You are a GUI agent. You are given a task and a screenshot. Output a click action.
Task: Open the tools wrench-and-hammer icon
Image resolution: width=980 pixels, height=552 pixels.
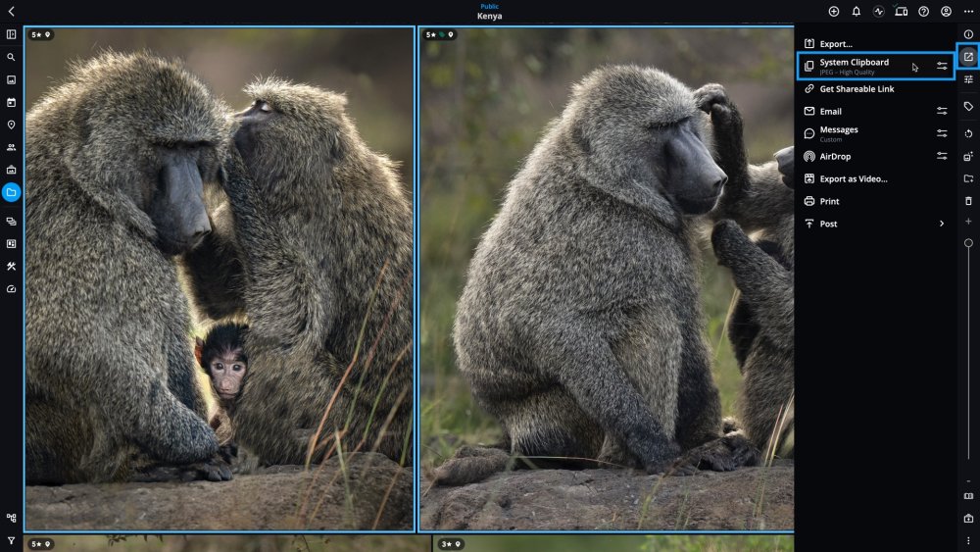coord(11,267)
